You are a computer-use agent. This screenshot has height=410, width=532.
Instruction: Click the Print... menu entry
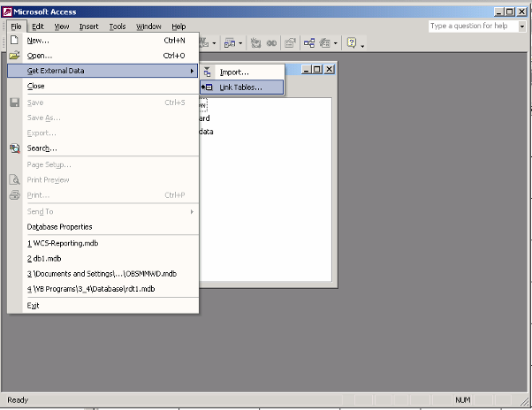(x=103, y=195)
